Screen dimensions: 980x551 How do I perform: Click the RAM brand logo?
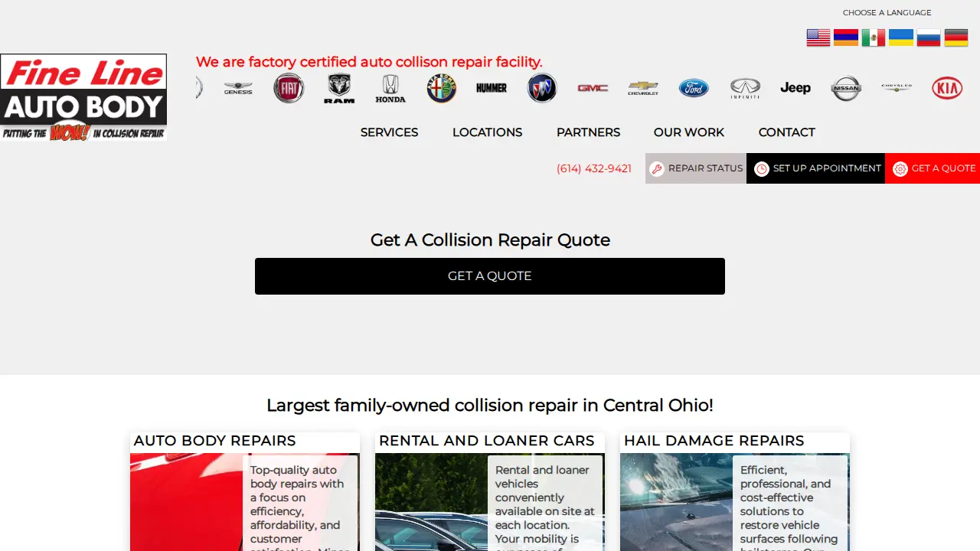click(339, 88)
